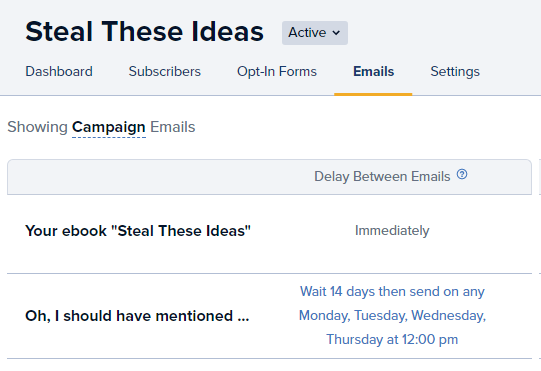541x371 pixels.
Task: Edit the 'Wait 14 days' delay setting
Action: click(x=392, y=315)
